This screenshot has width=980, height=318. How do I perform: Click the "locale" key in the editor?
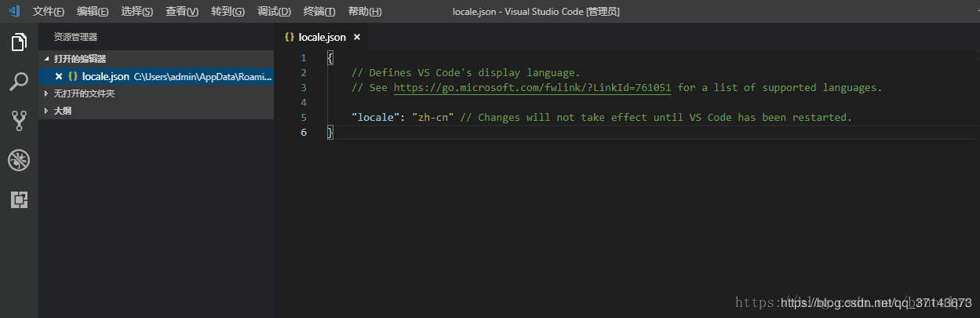376,118
